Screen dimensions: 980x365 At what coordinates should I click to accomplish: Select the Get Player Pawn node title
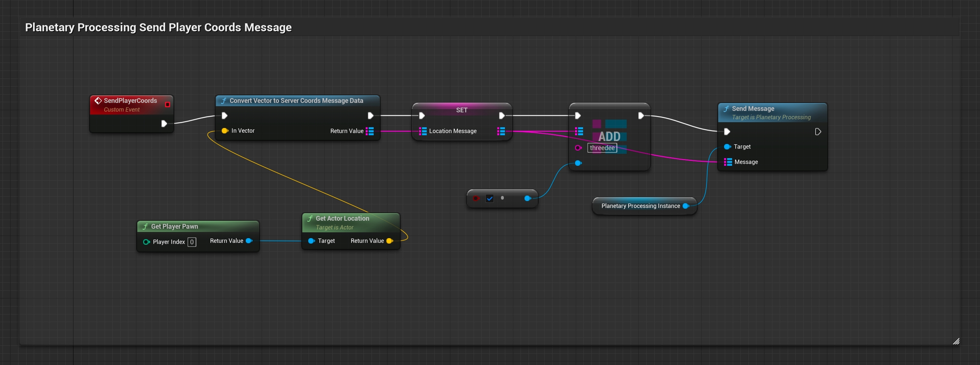coord(174,227)
